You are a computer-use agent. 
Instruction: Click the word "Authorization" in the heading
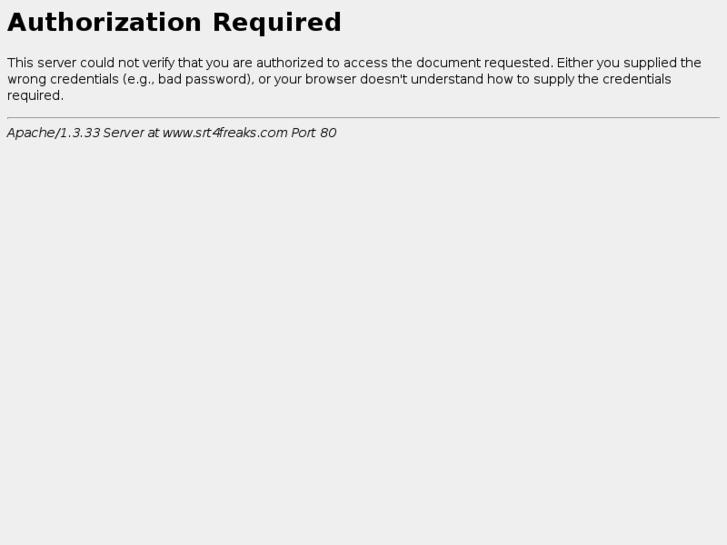[x=104, y=22]
